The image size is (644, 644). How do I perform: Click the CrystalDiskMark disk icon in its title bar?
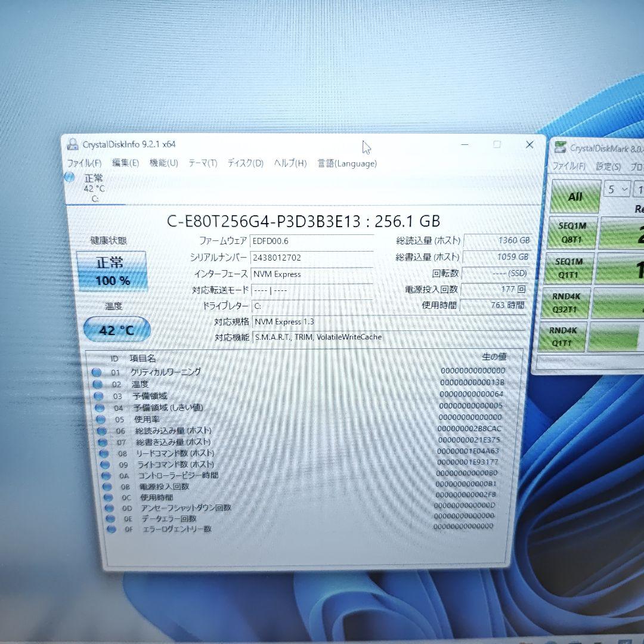pyautogui.click(x=561, y=146)
